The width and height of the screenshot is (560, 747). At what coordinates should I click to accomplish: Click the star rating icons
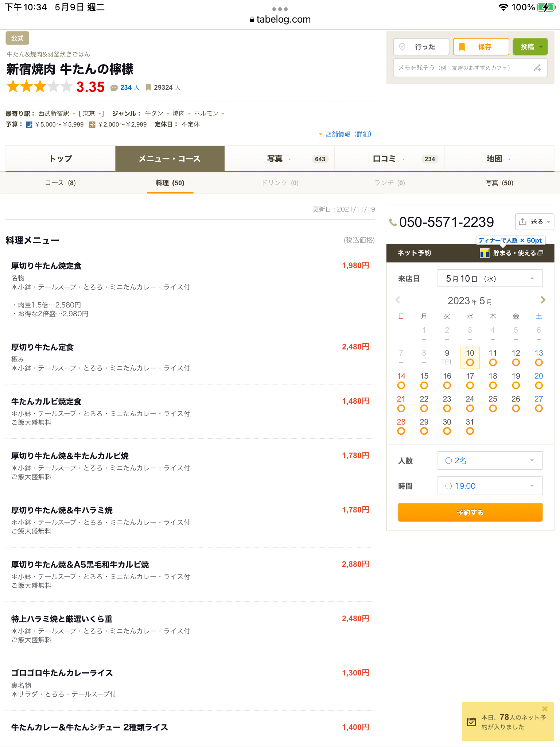pyautogui.click(x=39, y=87)
